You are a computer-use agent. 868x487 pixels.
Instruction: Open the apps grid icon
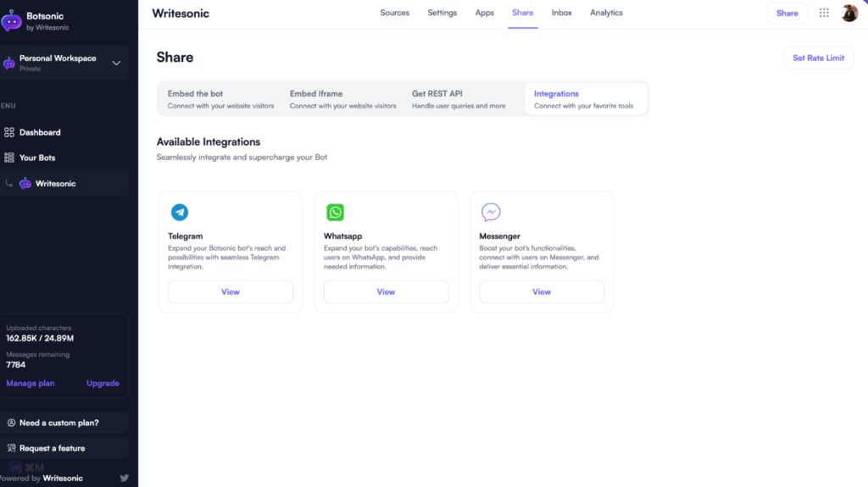pos(824,13)
